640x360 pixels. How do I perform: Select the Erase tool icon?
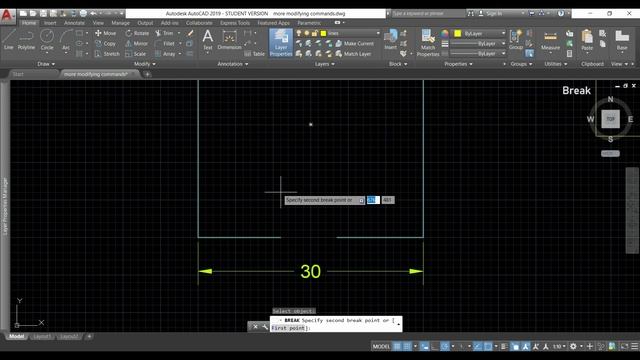click(x=190, y=33)
